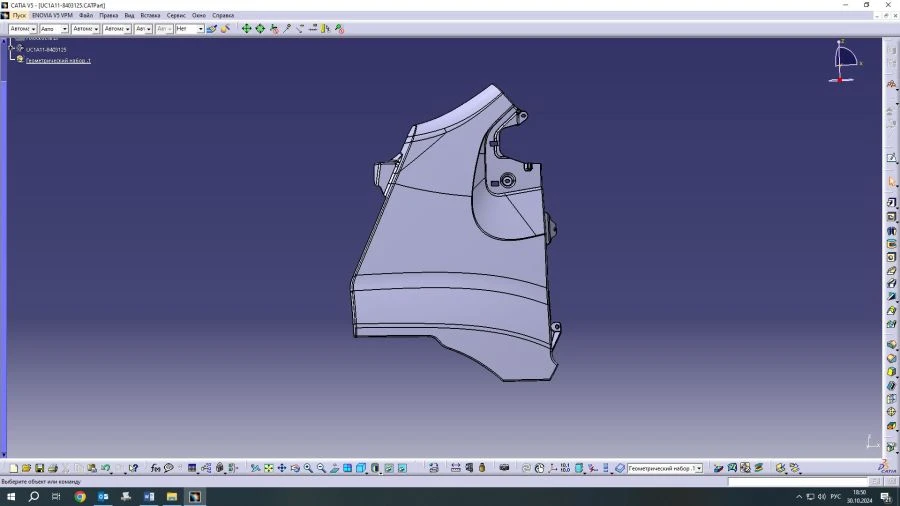Click the New document icon
900x506 pixels.
pos(14,468)
